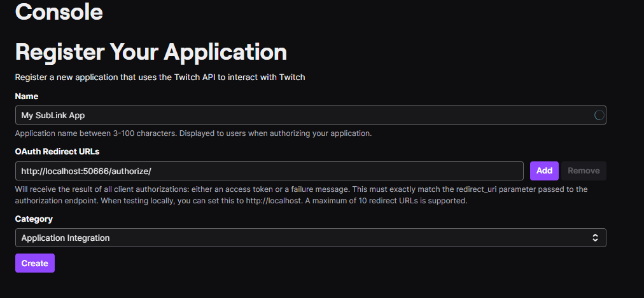This screenshot has width=644, height=298.
Task: Click the Remove redirect URL button
Action: tap(584, 171)
